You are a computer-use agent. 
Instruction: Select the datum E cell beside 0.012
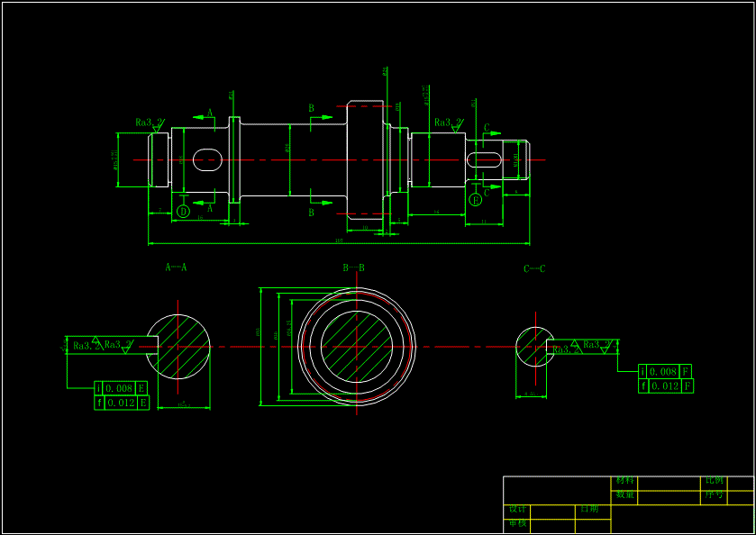tap(143, 403)
